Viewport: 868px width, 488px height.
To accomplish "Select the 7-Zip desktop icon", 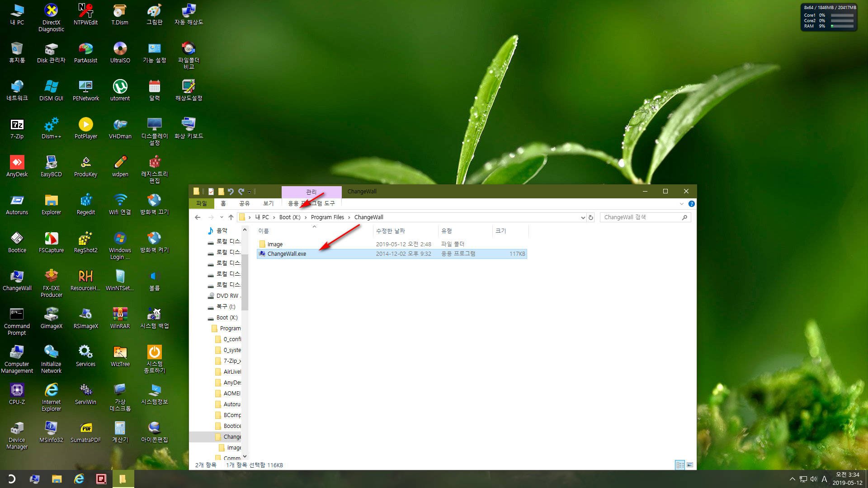I will (x=17, y=128).
